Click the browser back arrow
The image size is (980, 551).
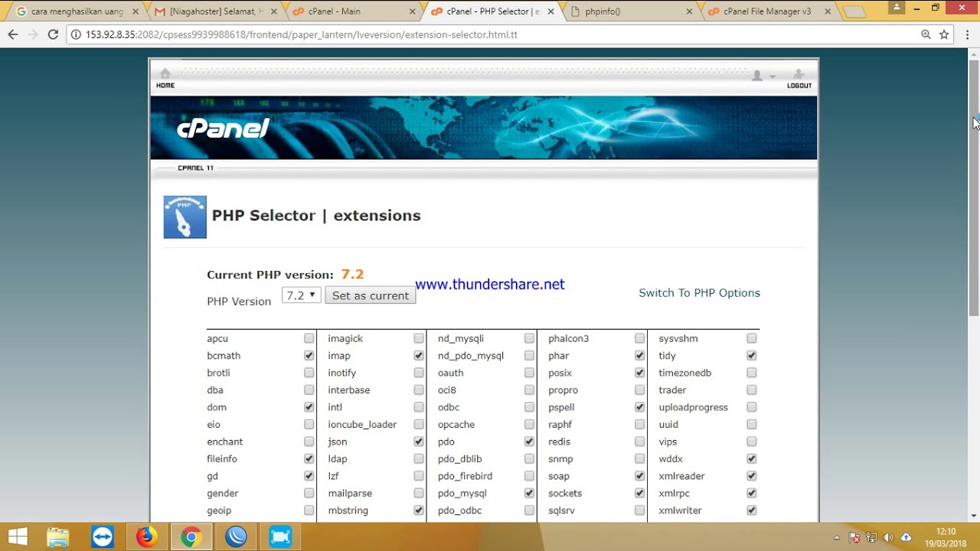pos(12,34)
